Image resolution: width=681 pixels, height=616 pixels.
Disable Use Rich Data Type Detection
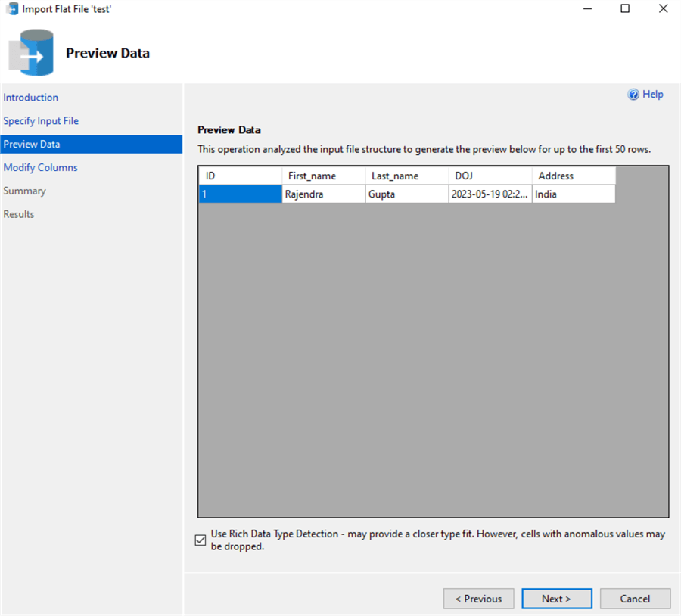pos(200,540)
